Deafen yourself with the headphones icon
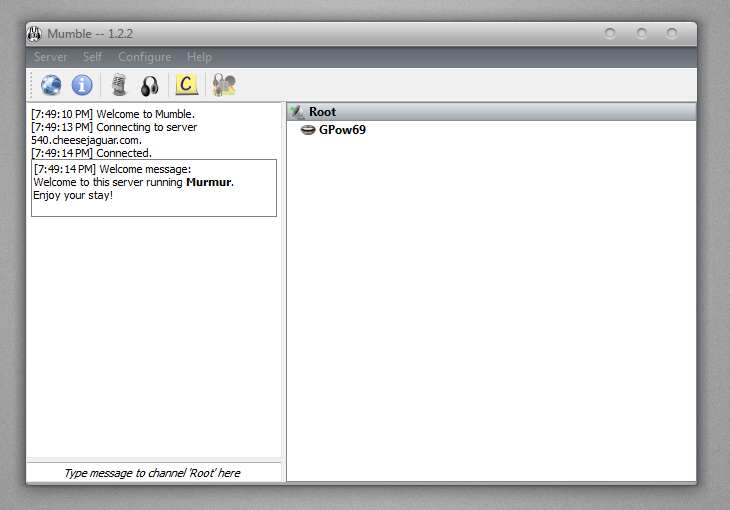Image resolution: width=730 pixels, height=510 pixels. pos(149,86)
